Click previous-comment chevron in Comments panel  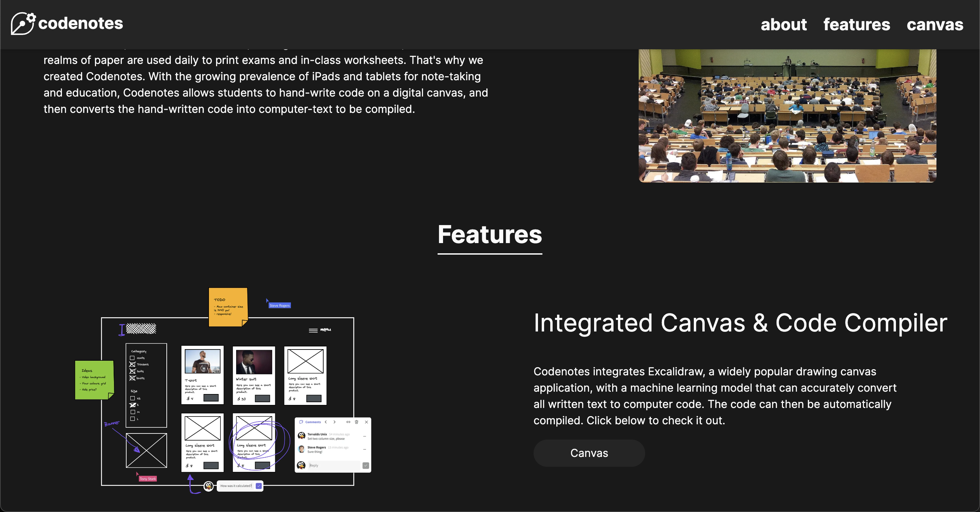tap(326, 422)
